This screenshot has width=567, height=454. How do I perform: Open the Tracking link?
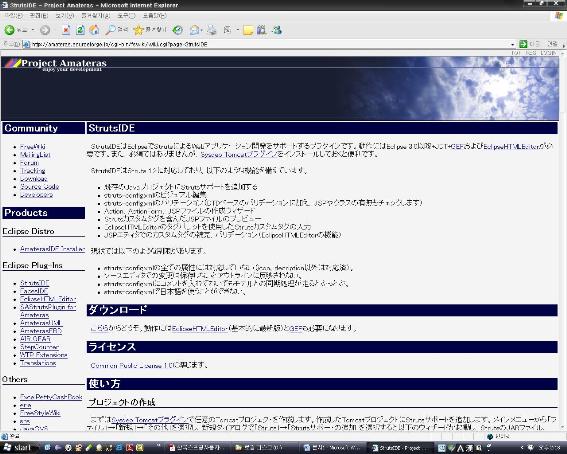33,171
